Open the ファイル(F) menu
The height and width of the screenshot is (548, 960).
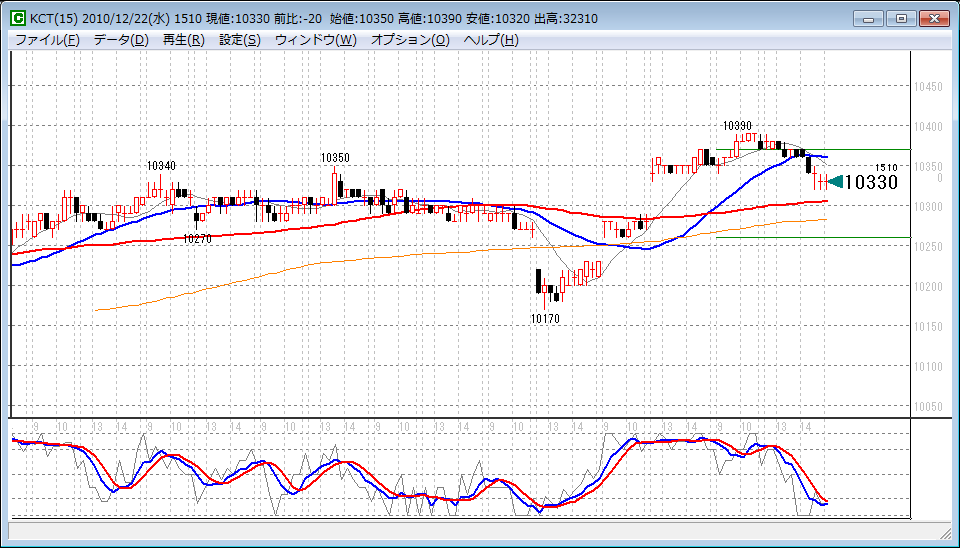point(47,40)
